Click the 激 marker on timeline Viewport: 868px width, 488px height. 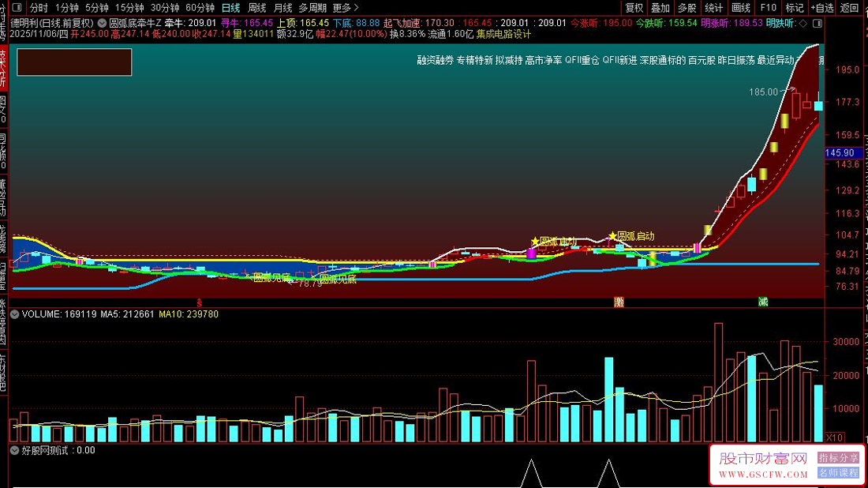pos(619,302)
